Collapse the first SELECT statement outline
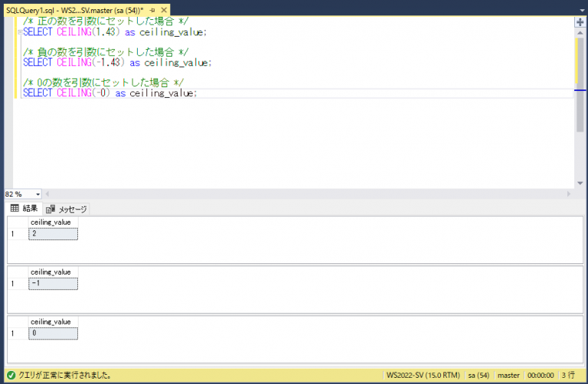The image size is (588, 384). (x=20, y=32)
